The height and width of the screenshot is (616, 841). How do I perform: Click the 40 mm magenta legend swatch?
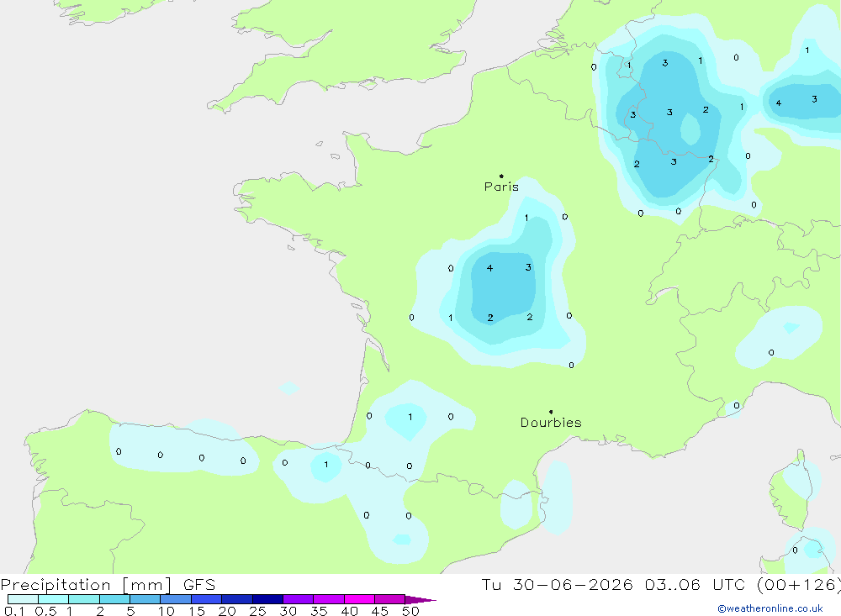click(359, 599)
